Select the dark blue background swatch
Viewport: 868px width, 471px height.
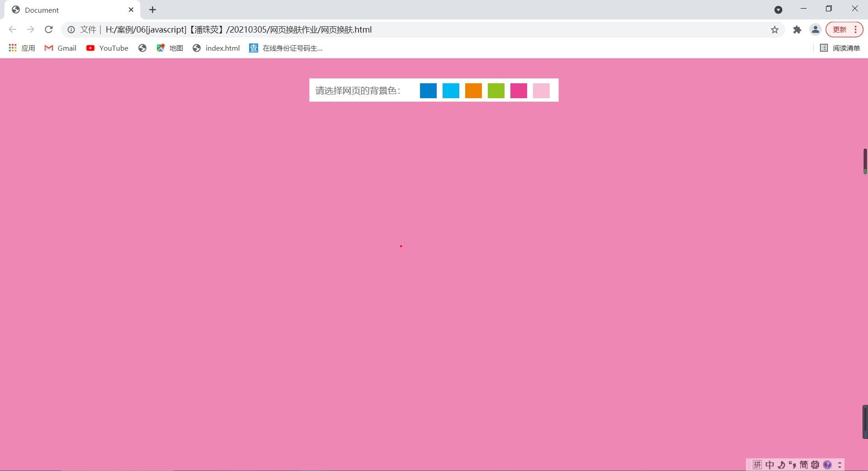(x=428, y=90)
